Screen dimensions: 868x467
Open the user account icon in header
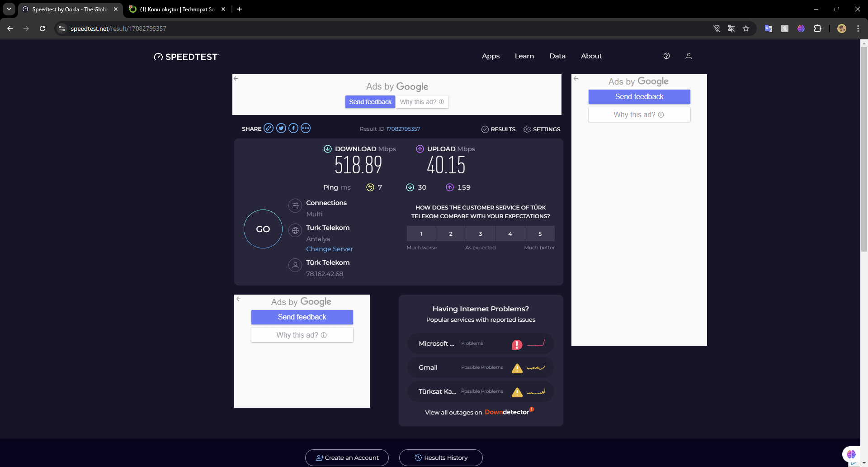click(x=689, y=56)
